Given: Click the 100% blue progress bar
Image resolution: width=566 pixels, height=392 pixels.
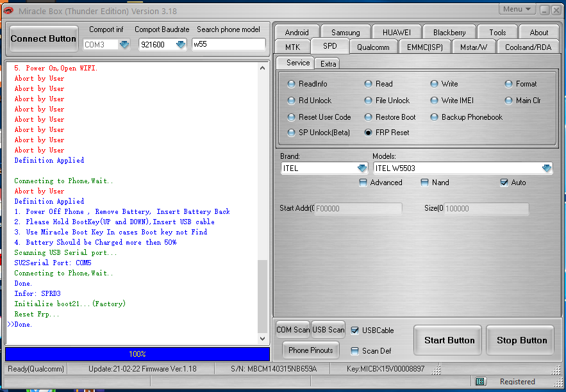Looking at the screenshot, I should pyautogui.click(x=137, y=354).
